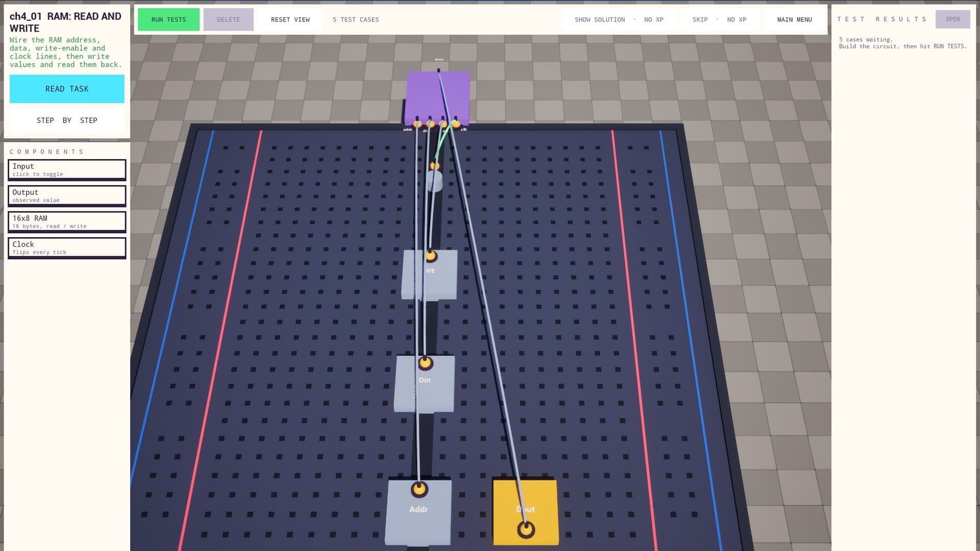Run the tests with the green button

tap(168, 19)
